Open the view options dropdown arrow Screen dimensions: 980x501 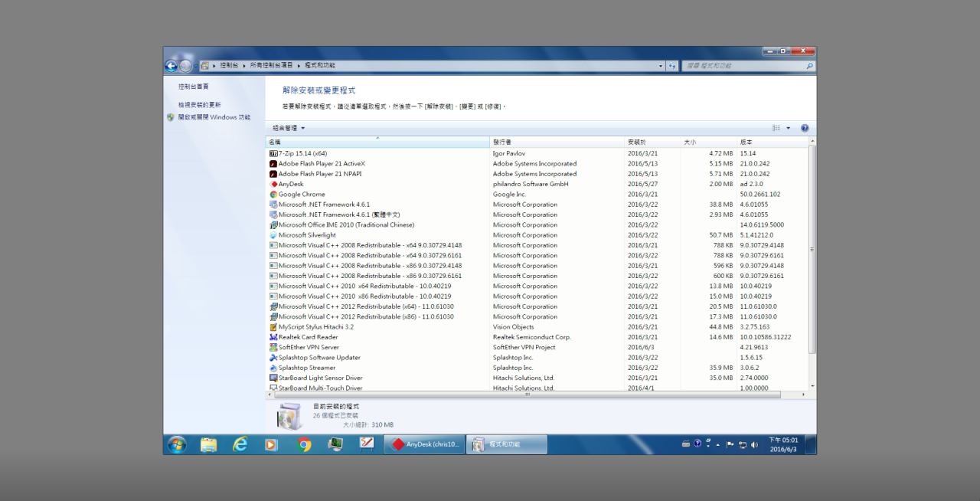click(789, 128)
